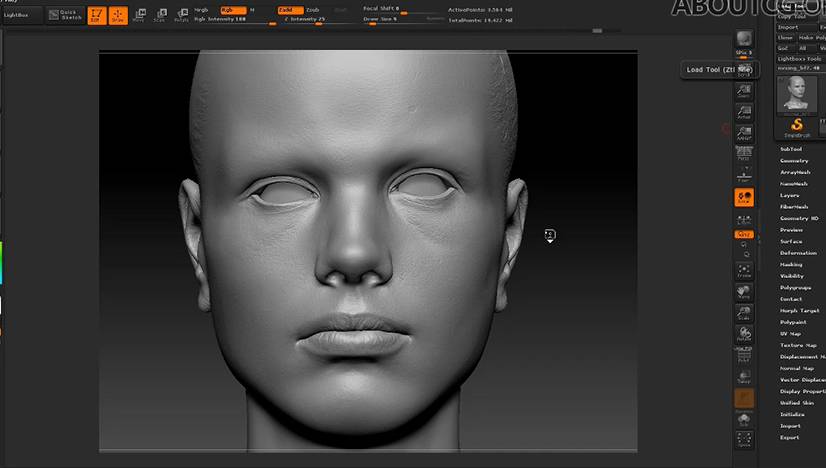826x468 pixels.
Task: Adjust the SPix slider under BPR
Action: (x=744, y=54)
